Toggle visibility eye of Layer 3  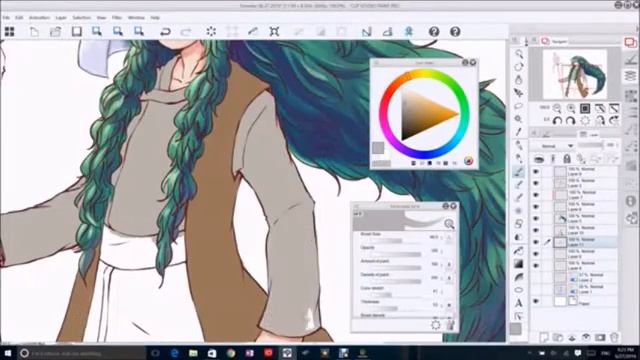coord(536,183)
